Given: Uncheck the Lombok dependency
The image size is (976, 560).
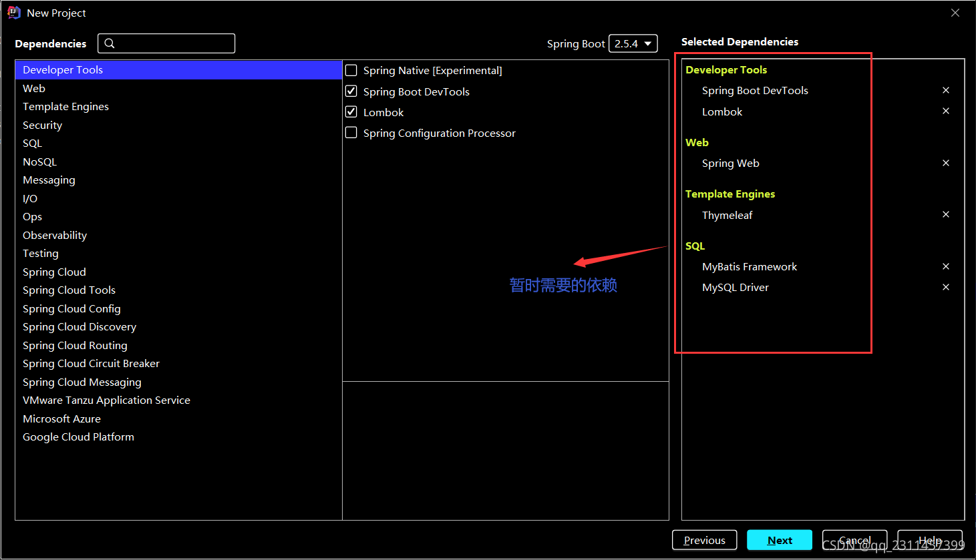Looking at the screenshot, I should [x=351, y=111].
